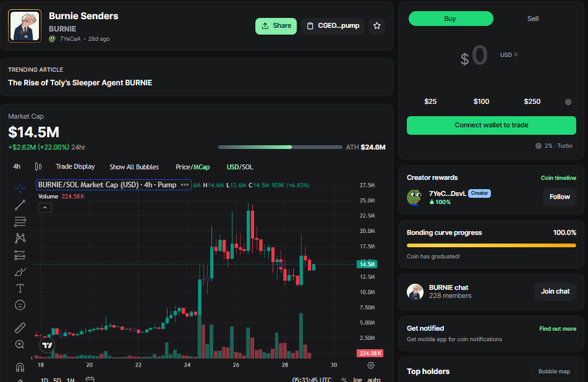The image size is (588, 382).
Task: Select the crosshair cursor tool
Action: [19, 188]
